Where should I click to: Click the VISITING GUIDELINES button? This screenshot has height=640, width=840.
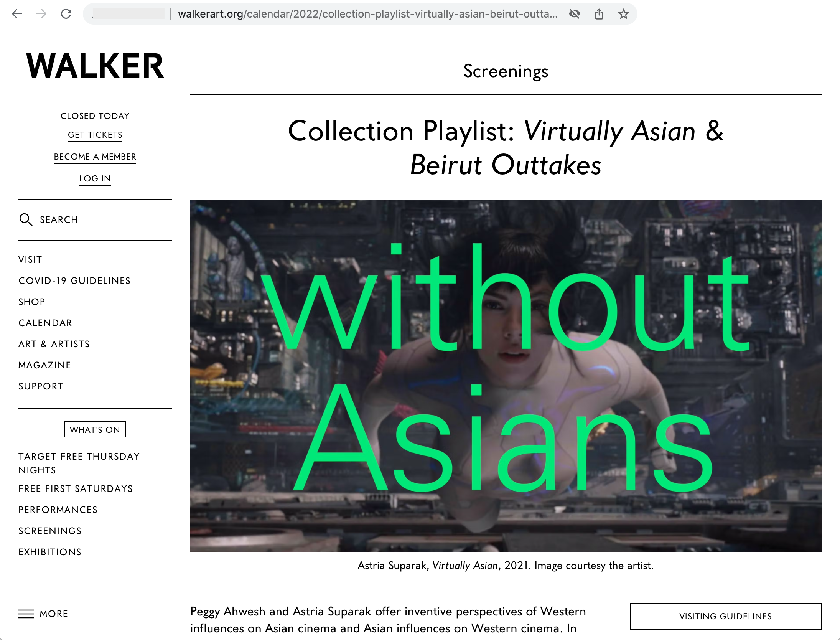tap(726, 616)
